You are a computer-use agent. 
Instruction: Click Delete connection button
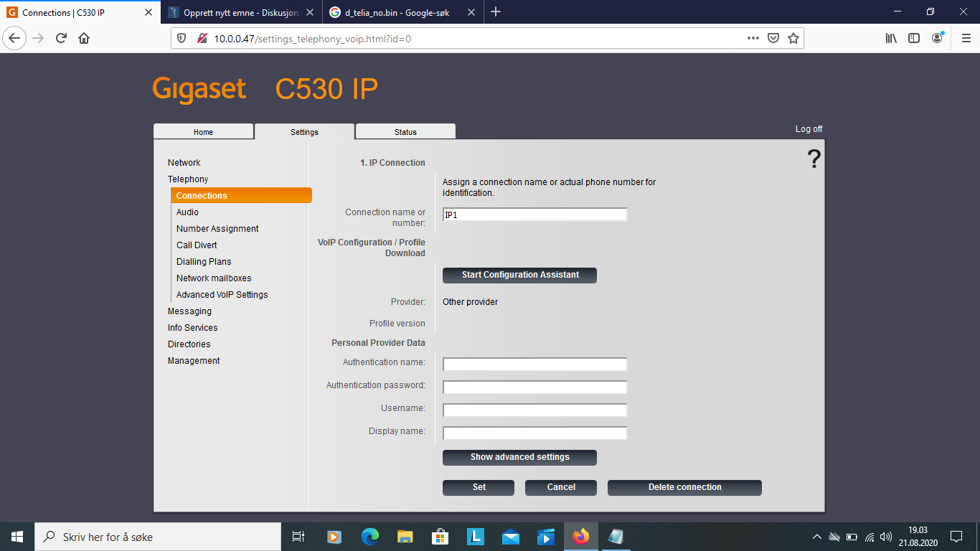point(684,487)
